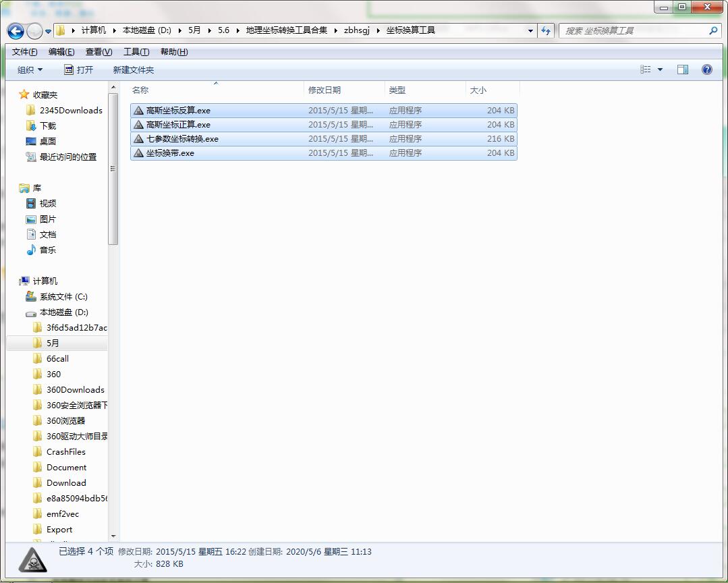Click in the 搜索 坐标换算工具 search field

(635, 30)
